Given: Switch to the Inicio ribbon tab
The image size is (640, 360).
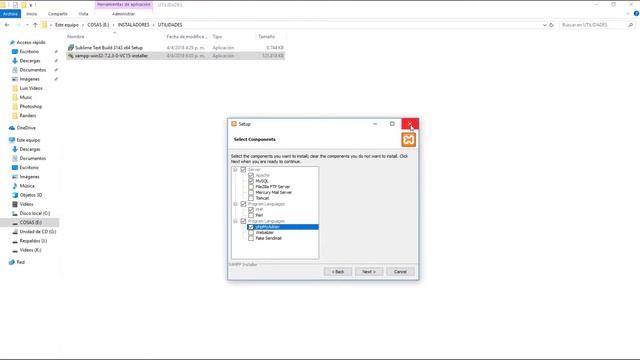Looking at the screenshot, I should [31, 14].
